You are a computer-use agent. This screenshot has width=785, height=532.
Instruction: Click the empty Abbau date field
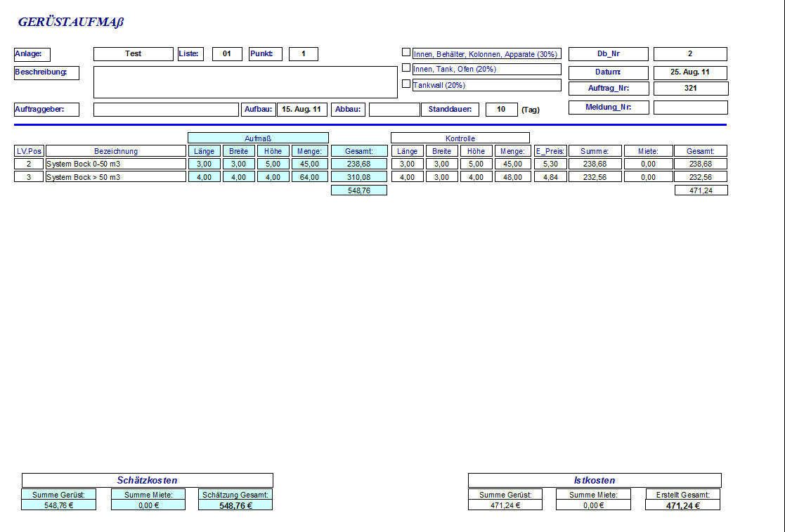(394, 110)
